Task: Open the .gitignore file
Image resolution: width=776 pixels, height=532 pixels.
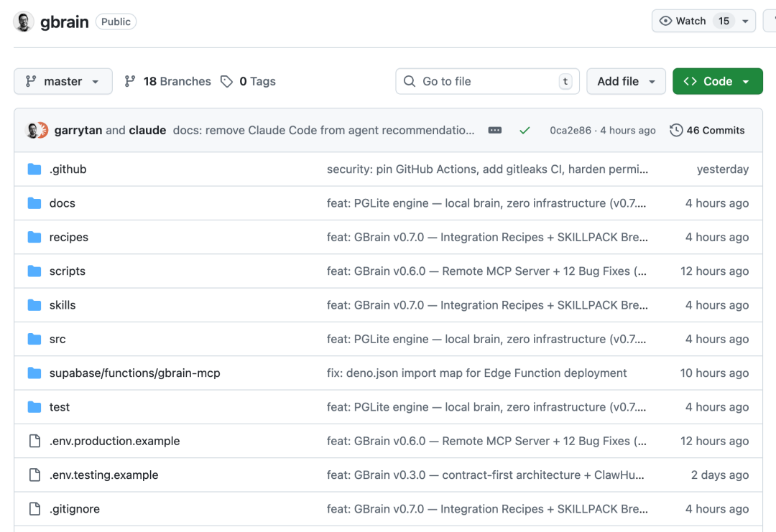Action: pos(74,509)
